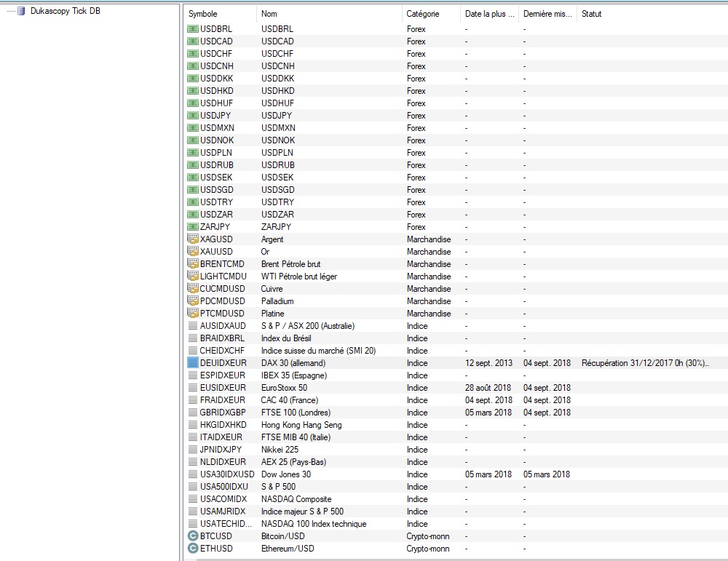Click the 'Dow Jones 30' name
The height and width of the screenshot is (561, 728).
coord(286,474)
